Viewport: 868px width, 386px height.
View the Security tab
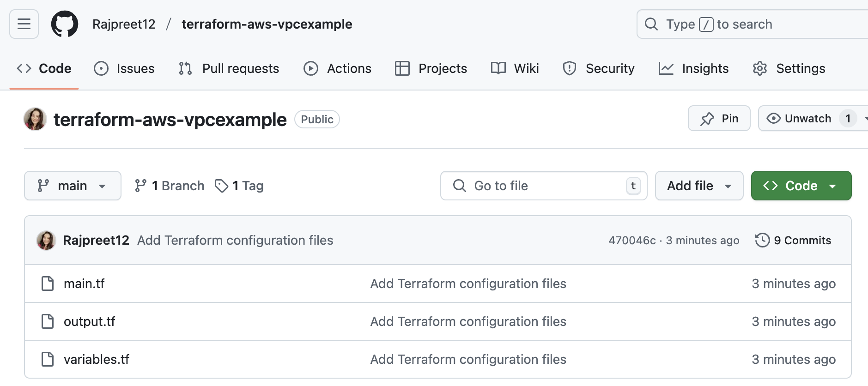[x=599, y=68]
